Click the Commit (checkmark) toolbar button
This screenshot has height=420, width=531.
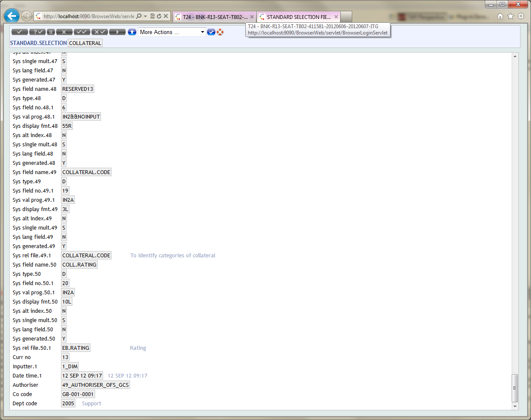coord(19,32)
